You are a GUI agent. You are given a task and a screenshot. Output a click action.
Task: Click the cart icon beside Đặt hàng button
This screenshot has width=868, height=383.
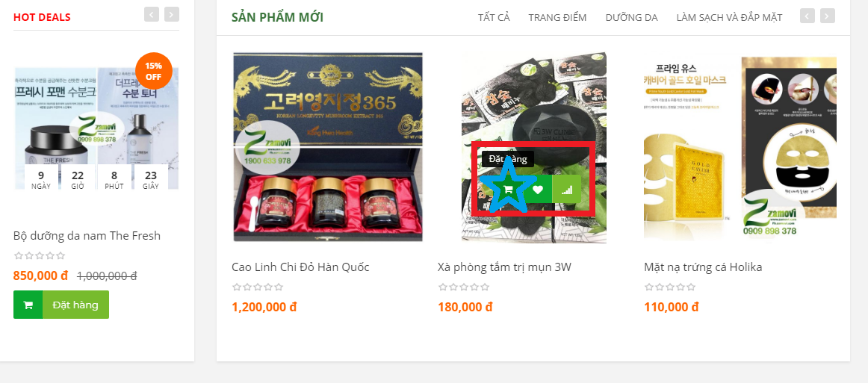coord(28,305)
